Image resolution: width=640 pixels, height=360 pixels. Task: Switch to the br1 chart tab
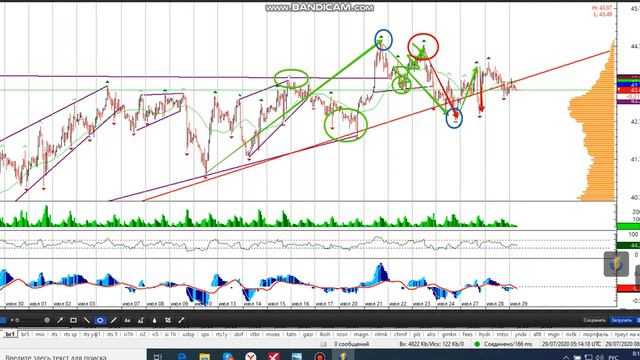(10, 334)
